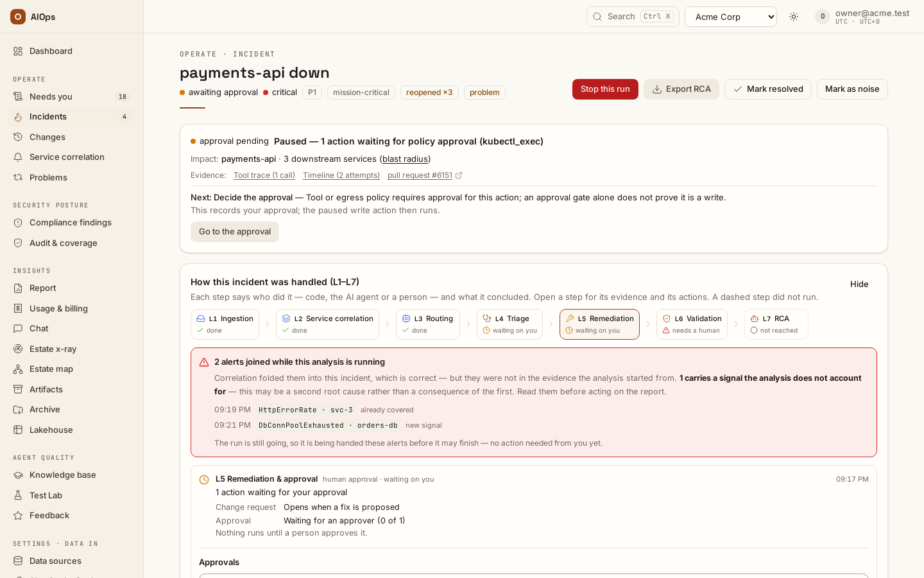This screenshot has height=578, width=924.
Task: Click the red Stop this run button
Action: [605, 89]
